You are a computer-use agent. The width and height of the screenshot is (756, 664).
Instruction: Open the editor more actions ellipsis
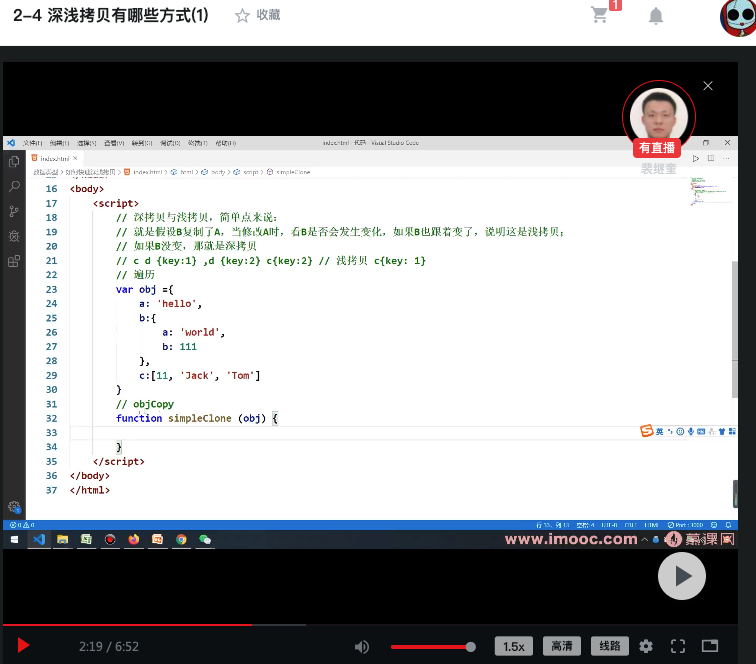coord(726,158)
